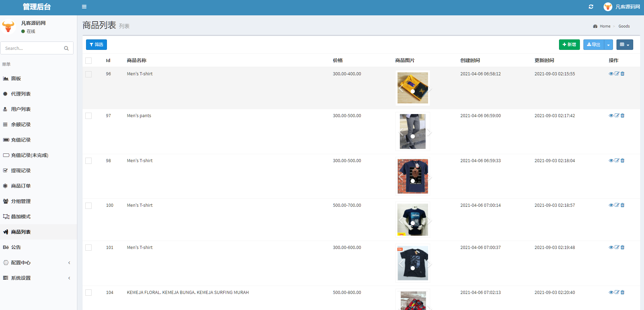Image resolution: width=644 pixels, height=310 pixels.
Task: Click the delete icon for product 100
Action: (x=623, y=205)
